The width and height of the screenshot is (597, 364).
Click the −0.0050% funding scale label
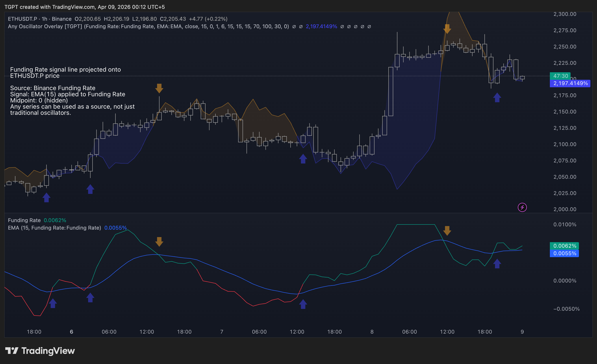point(566,309)
